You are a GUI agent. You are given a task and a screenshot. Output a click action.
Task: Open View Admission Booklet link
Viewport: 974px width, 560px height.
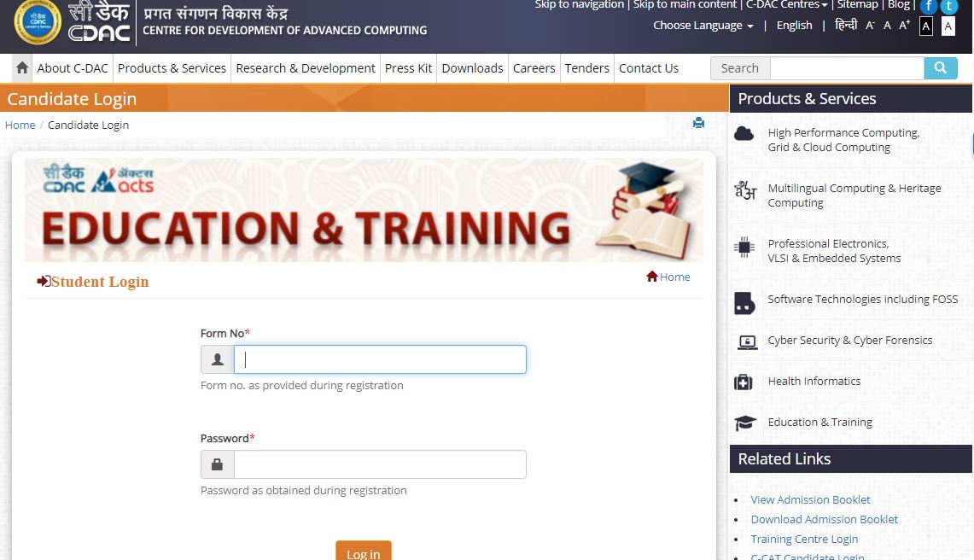point(810,499)
